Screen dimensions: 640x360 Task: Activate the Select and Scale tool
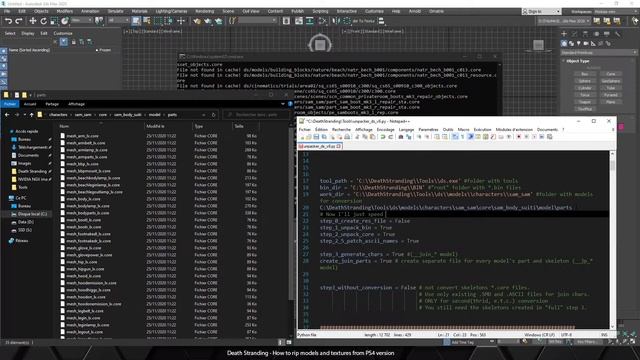[54, 21]
